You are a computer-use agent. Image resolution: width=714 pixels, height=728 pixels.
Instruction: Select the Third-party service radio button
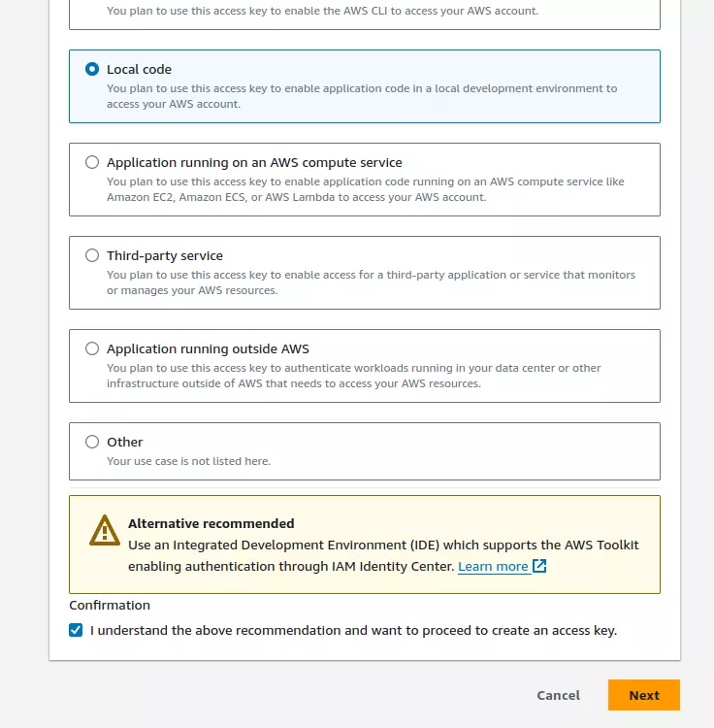pyautogui.click(x=92, y=255)
